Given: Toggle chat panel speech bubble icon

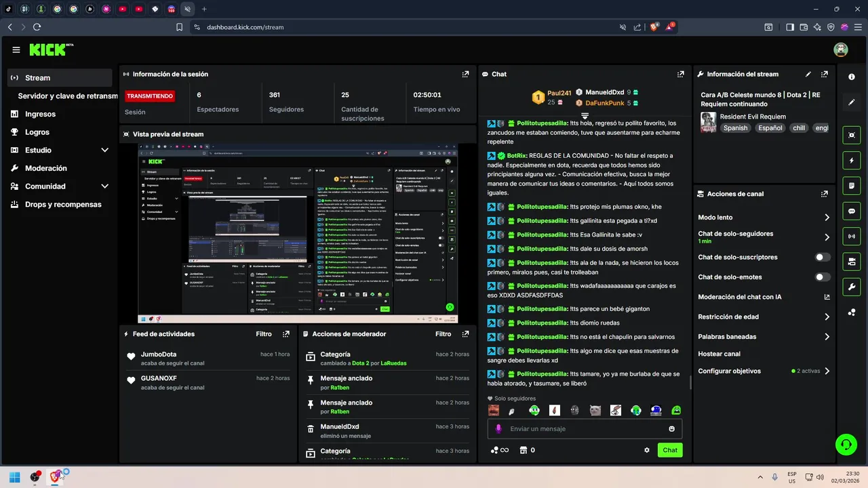Looking at the screenshot, I should tap(852, 211).
